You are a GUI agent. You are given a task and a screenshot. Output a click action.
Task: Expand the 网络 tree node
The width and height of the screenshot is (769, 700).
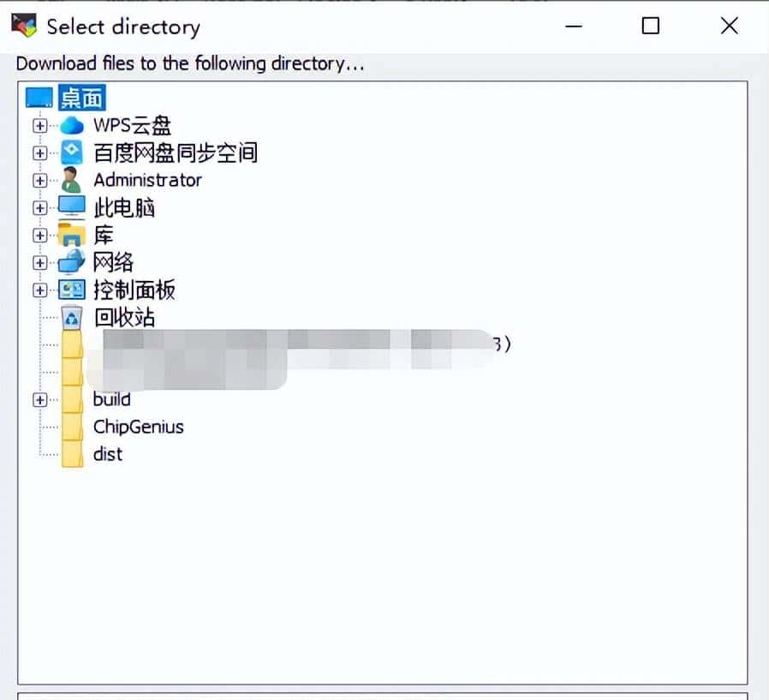pos(39,262)
